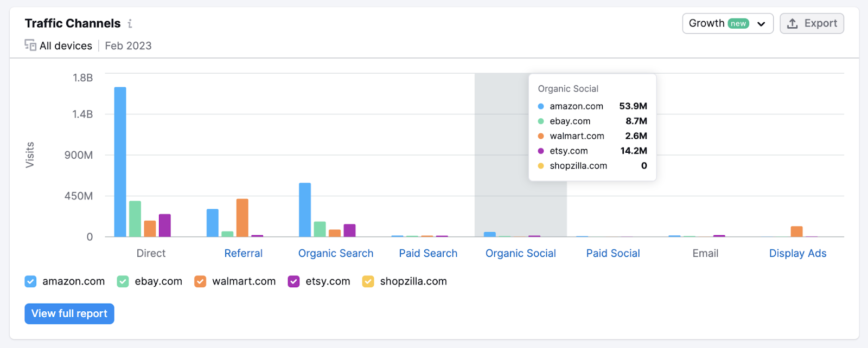Open the Paid Search channel link
The height and width of the screenshot is (348, 868).
[x=428, y=253]
